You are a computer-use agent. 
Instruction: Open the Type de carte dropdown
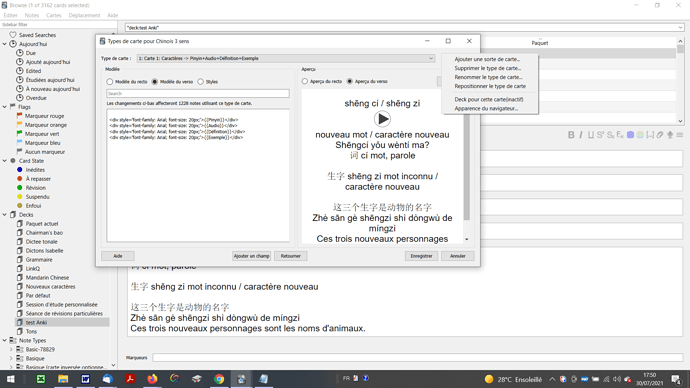[286, 58]
